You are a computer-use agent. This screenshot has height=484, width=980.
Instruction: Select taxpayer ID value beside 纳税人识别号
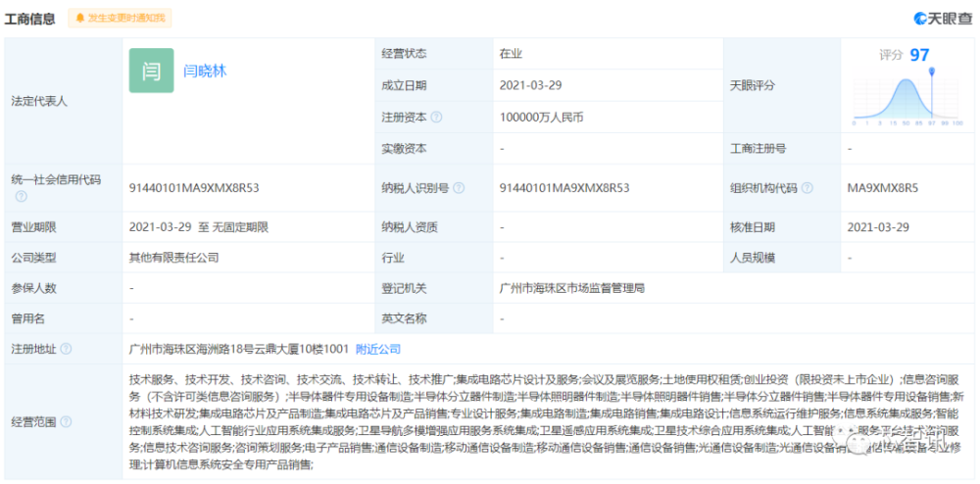click(x=564, y=187)
